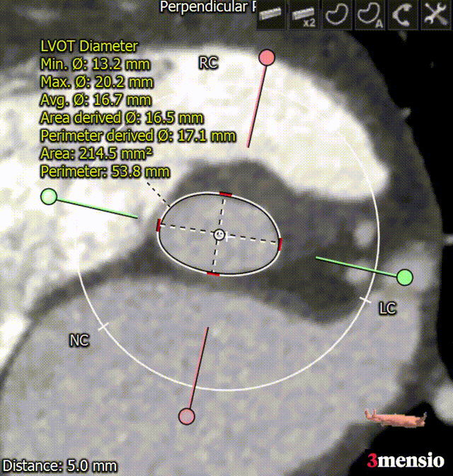453x476 pixels.
Task: Select the double ruler x2 measurement tool
Action: [303, 15]
